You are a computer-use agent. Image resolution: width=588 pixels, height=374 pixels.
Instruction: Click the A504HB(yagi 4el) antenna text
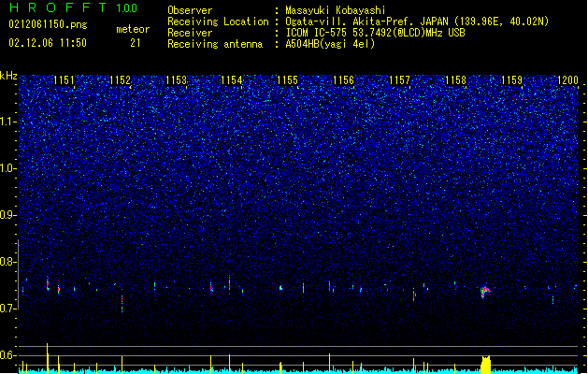[x=330, y=44]
